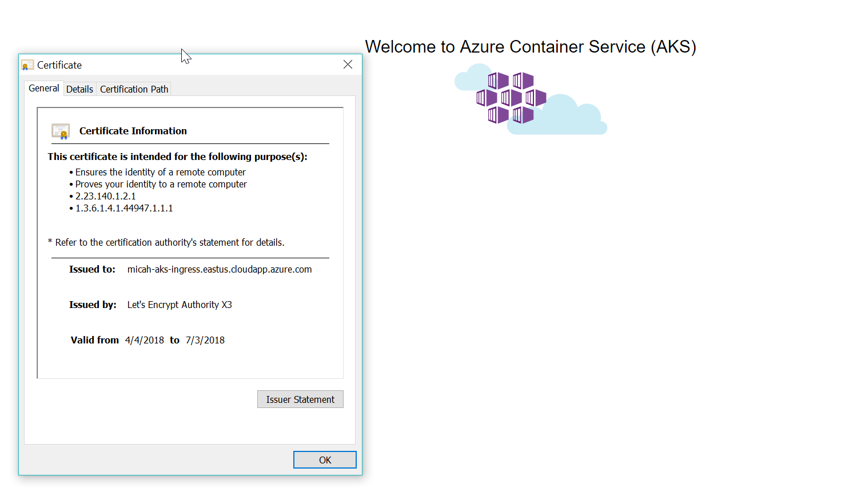Click the Certificate Information heading
Image resolution: width=861 pixels, height=504 pixels.
pos(133,131)
